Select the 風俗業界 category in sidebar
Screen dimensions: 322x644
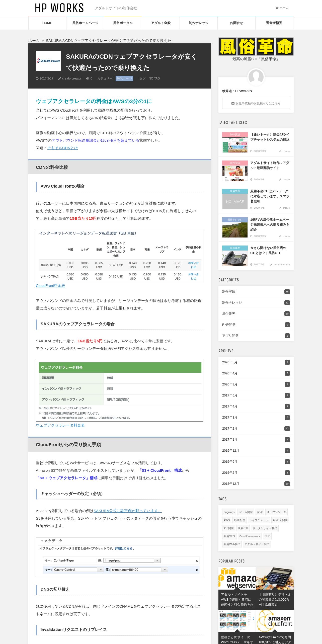point(256,313)
